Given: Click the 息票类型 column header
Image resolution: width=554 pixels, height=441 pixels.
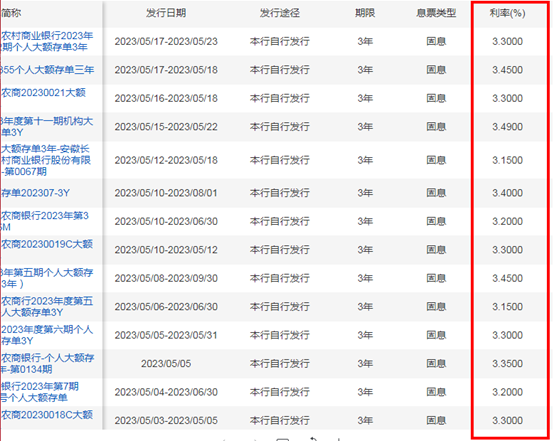Looking at the screenshot, I should tap(436, 13).
